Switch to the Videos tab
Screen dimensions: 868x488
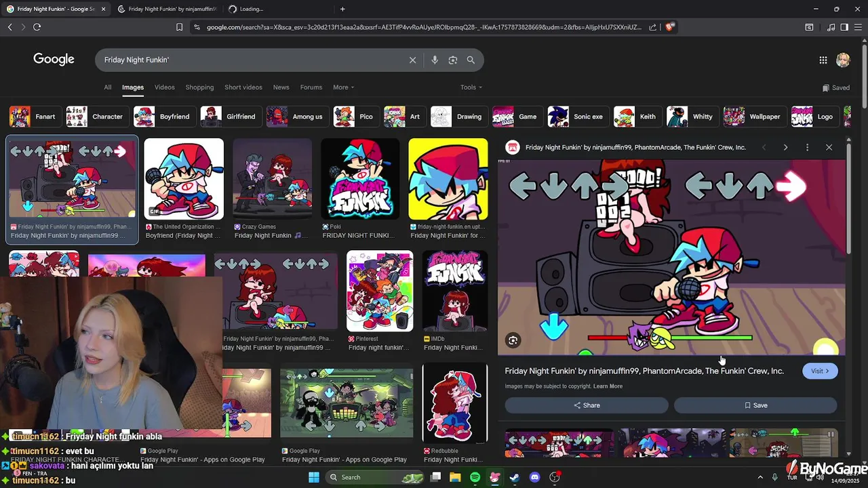pos(164,87)
